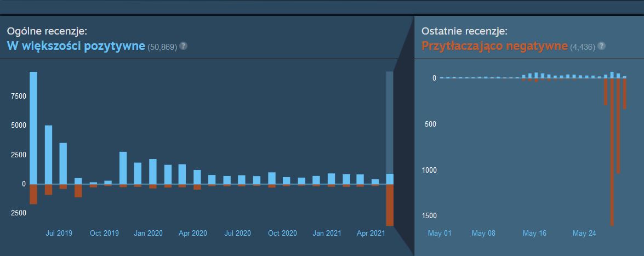Click the second-tallest red bar in recent chart
This screenshot has height=256, width=644.
click(x=618, y=126)
